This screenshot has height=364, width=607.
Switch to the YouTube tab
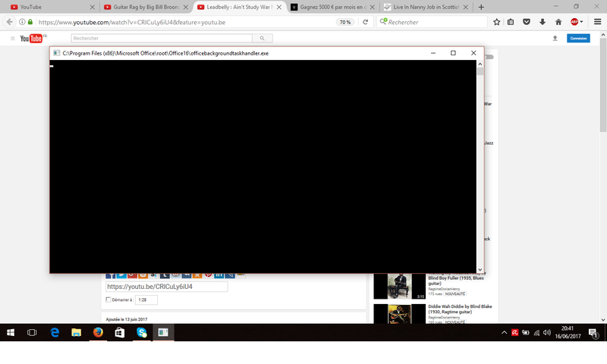(x=49, y=7)
